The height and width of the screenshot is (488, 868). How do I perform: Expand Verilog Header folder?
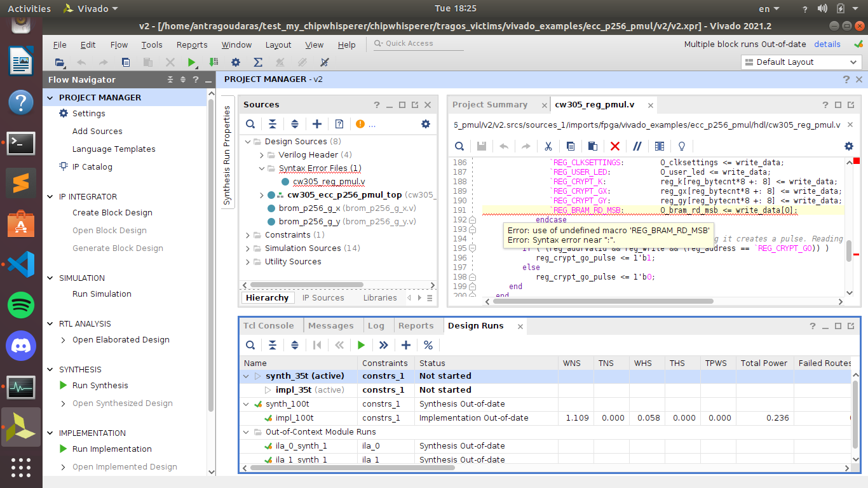[262, 155]
